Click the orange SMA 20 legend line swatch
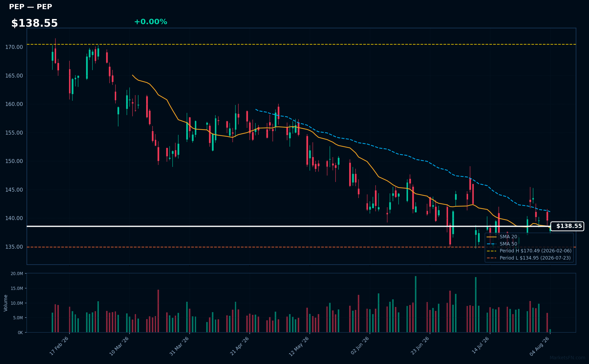The image size is (589, 364). 492,237
